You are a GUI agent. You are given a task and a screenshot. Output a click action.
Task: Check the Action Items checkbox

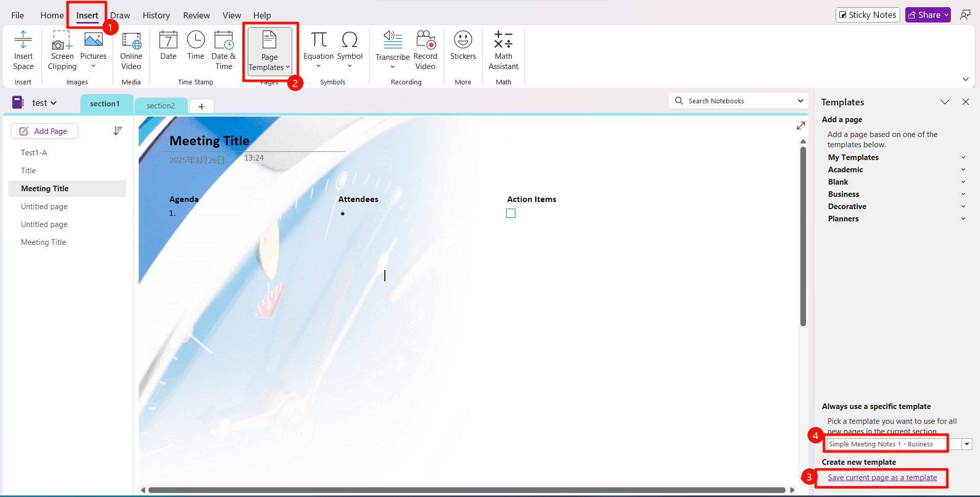pyautogui.click(x=511, y=213)
